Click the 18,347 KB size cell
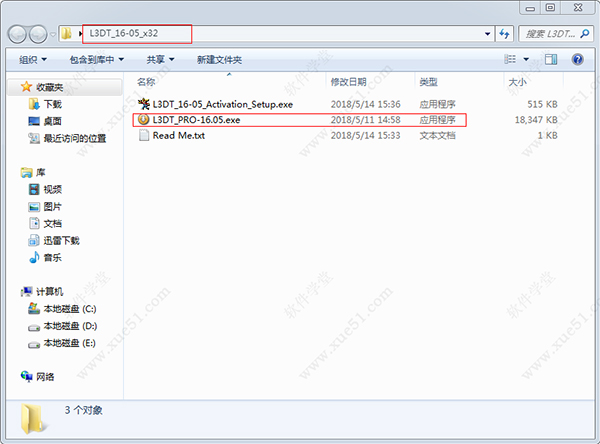This screenshot has width=600, height=444. [536, 120]
